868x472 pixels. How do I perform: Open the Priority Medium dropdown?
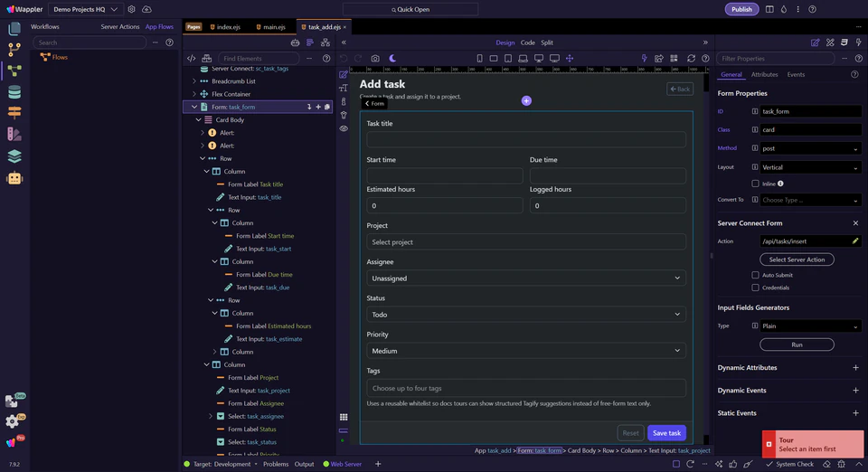(x=526, y=351)
